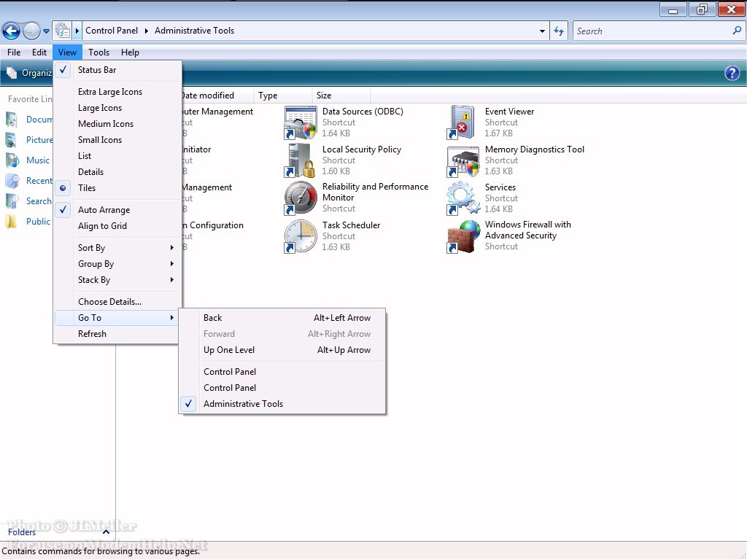Click breadcrumb arrow before Control Panel
Screen dimensions: 747x560
(77, 31)
